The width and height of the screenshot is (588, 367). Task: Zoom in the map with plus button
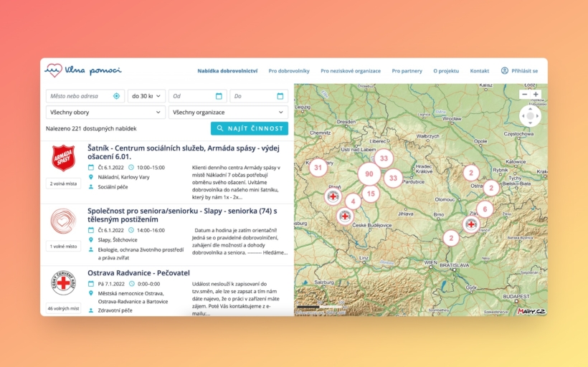point(536,95)
